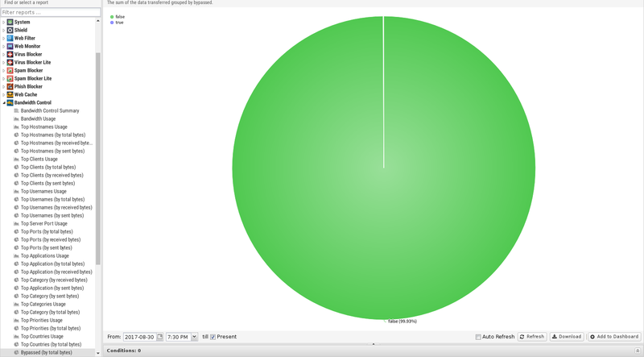Click the Top Applications Usage chart icon
The height and width of the screenshot is (357, 644).
pos(16,255)
